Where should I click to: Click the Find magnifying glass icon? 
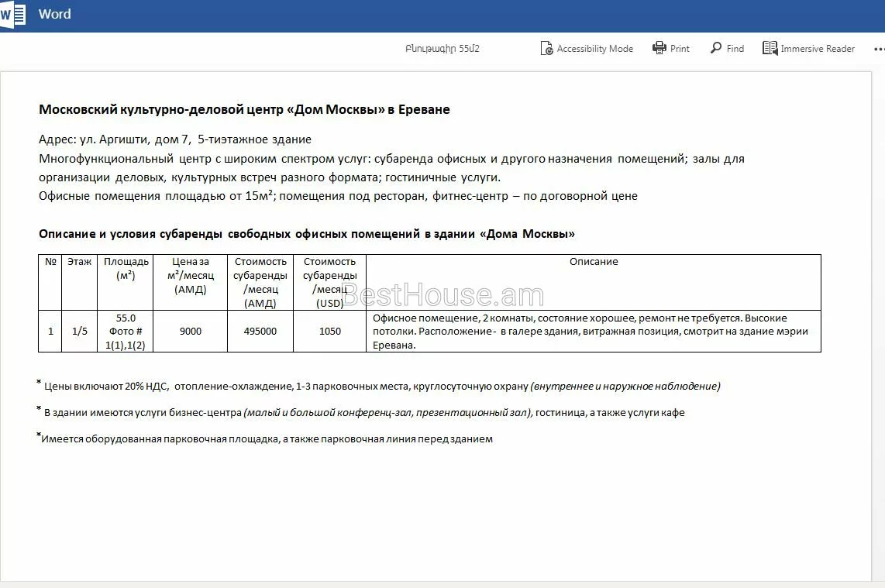point(716,48)
